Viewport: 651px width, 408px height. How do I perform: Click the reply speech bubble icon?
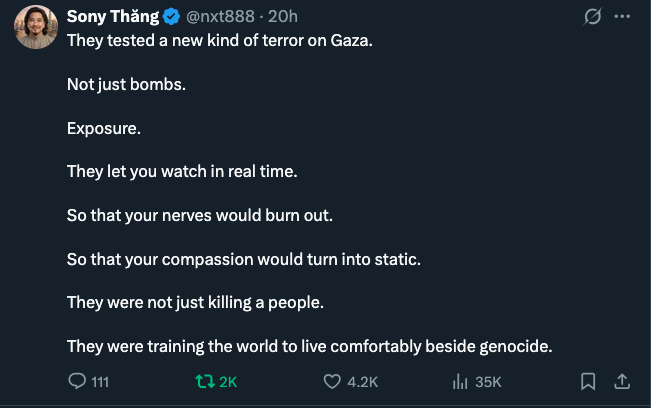[76, 381]
